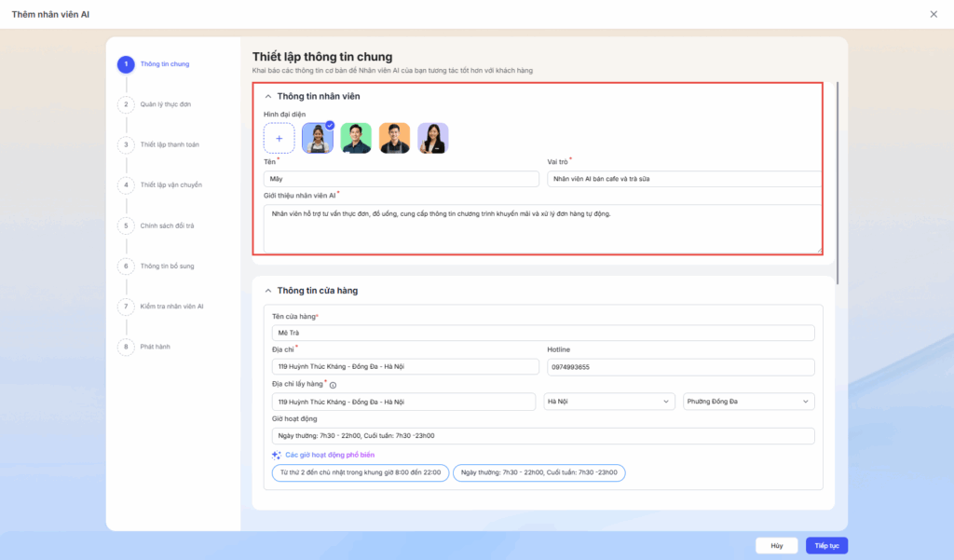Select the first avatar with checkmark
Image resolution: width=954 pixels, height=560 pixels.
coord(318,138)
